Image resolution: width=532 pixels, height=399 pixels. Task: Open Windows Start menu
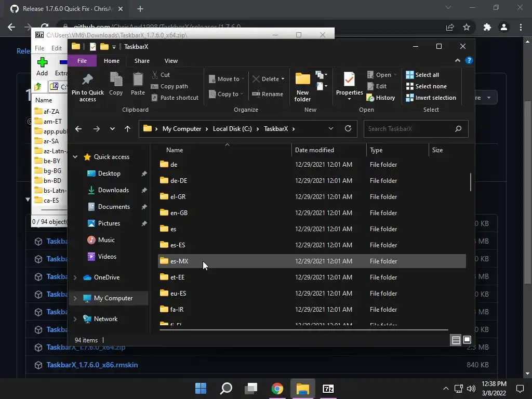201,389
